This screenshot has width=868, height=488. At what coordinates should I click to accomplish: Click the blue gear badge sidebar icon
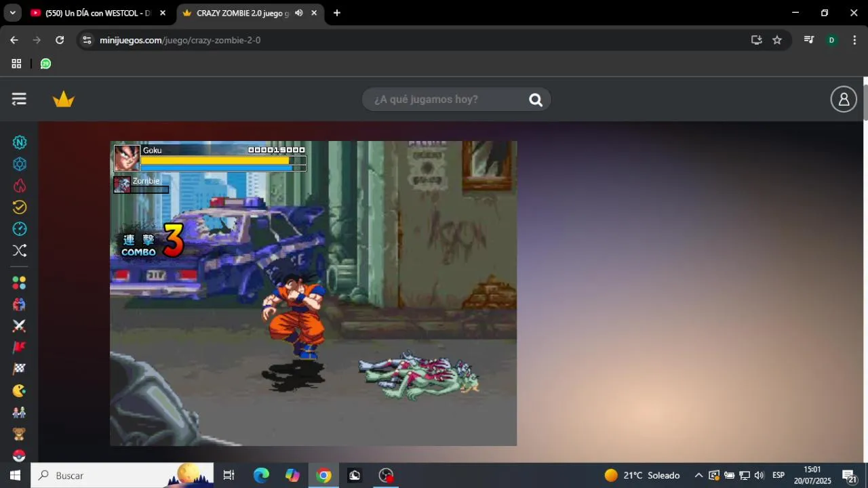(20, 164)
